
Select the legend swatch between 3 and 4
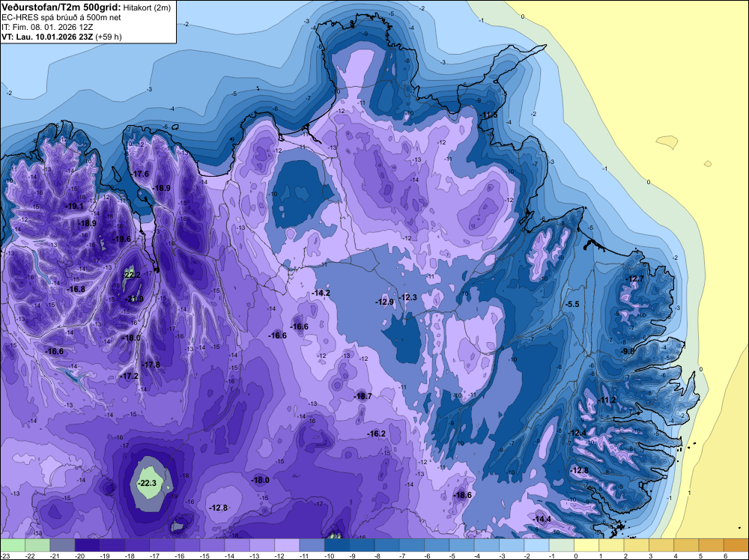coord(661,545)
